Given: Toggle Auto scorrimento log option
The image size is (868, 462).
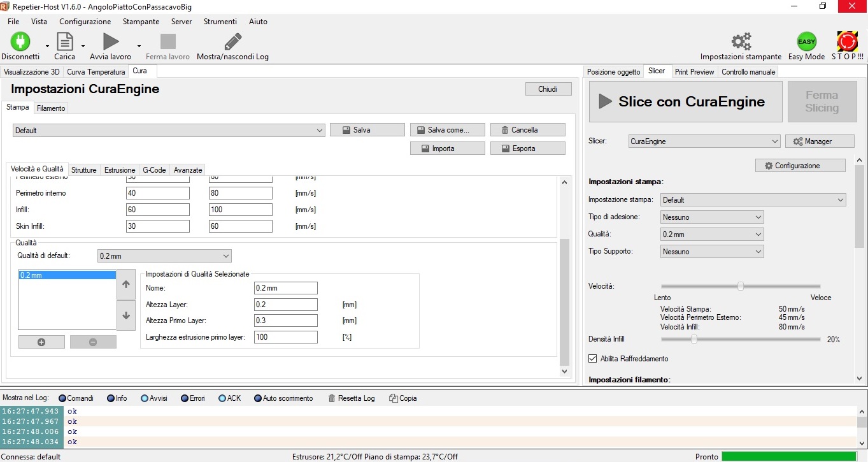Looking at the screenshot, I should pyautogui.click(x=258, y=398).
